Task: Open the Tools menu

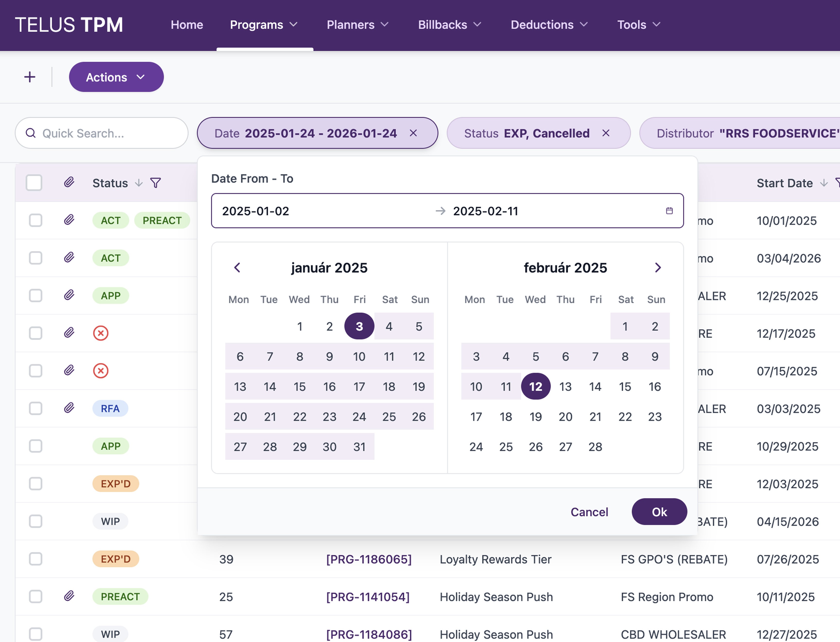Action: 638,25
